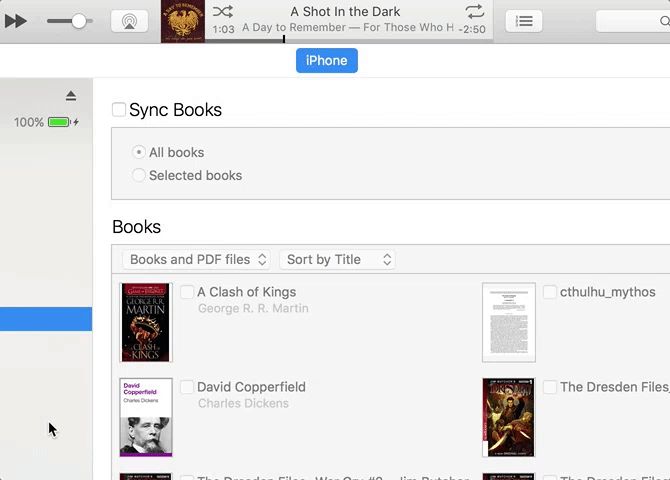Select the Selected books radio button
Image resolution: width=670 pixels, height=480 pixels.
139,175
